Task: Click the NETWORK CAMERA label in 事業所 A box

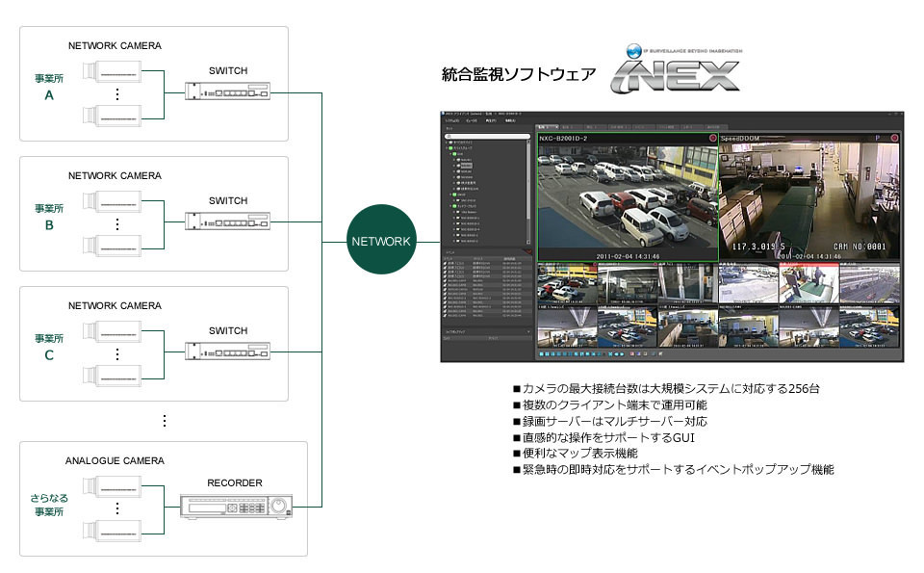Action: (x=115, y=45)
